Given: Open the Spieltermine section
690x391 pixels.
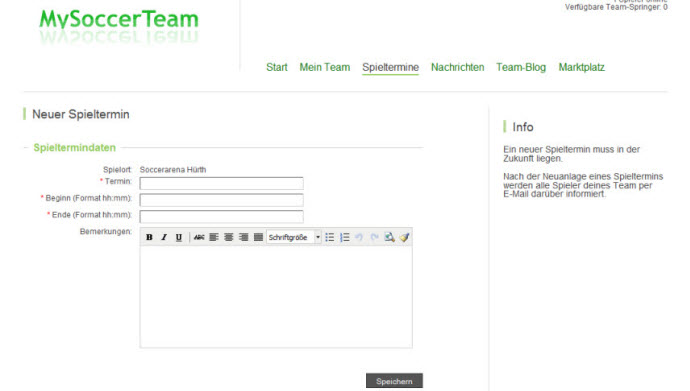Looking at the screenshot, I should (390, 67).
